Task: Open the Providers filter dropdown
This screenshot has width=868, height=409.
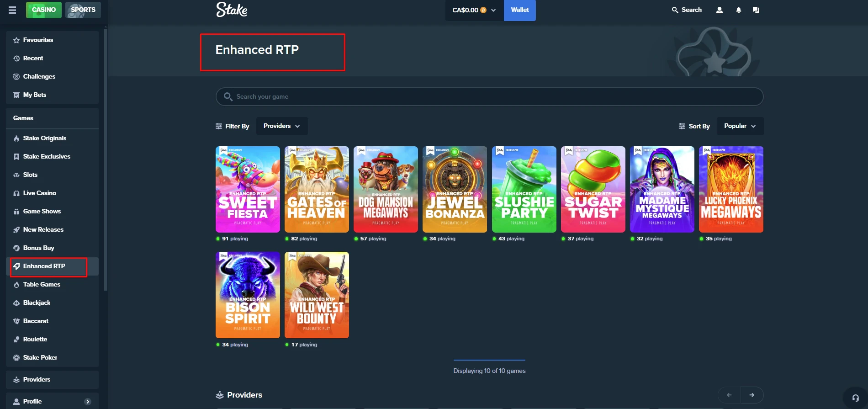Action: click(282, 126)
